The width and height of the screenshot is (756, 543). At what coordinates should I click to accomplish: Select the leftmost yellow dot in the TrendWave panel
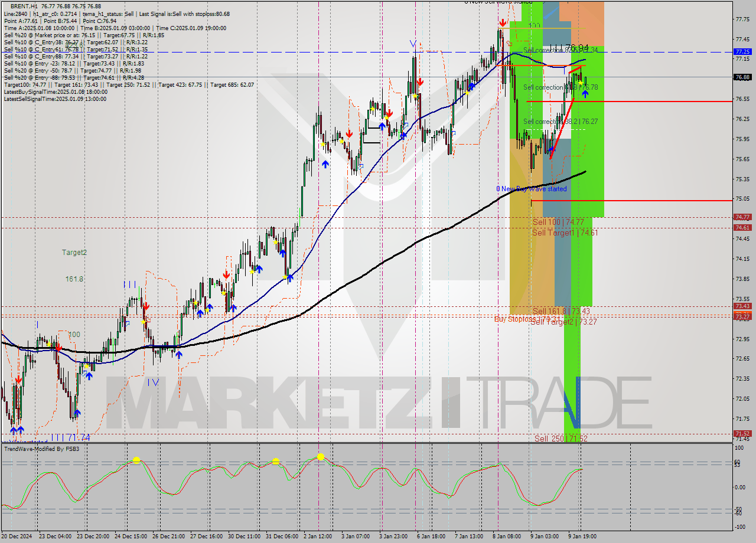pyautogui.click(x=136, y=460)
